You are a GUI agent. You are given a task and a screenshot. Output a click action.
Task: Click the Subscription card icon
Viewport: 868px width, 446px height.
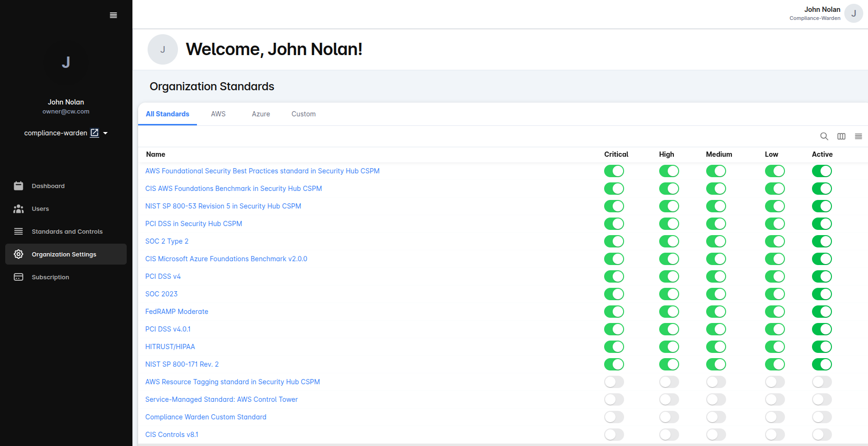(x=19, y=277)
